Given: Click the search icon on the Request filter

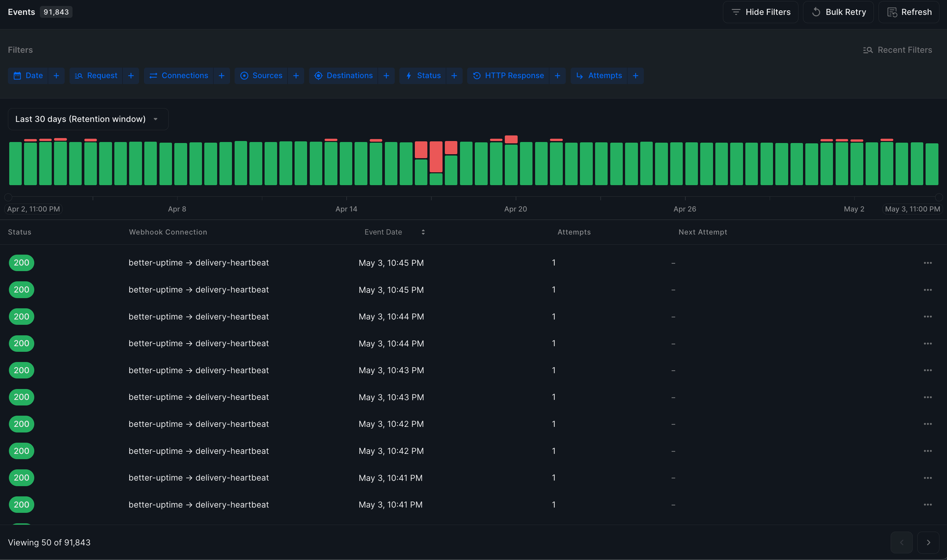Looking at the screenshot, I should (x=79, y=75).
